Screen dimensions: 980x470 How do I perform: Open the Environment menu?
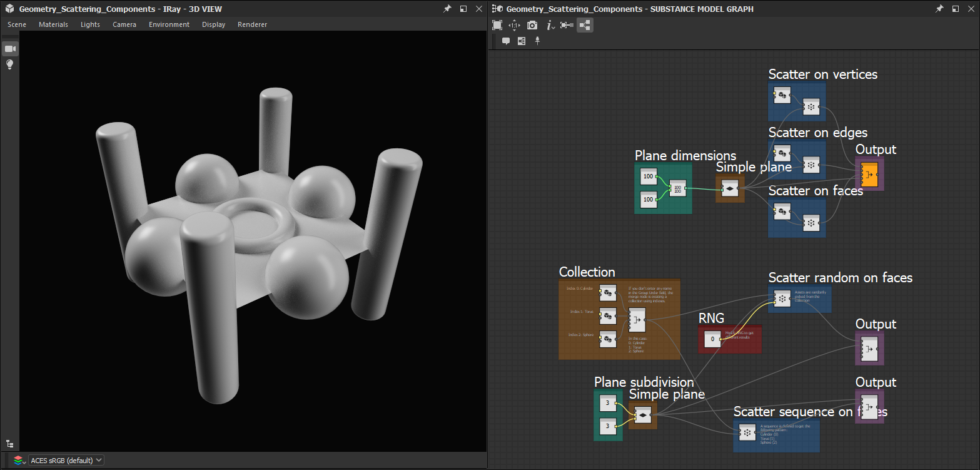click(169, 24)
